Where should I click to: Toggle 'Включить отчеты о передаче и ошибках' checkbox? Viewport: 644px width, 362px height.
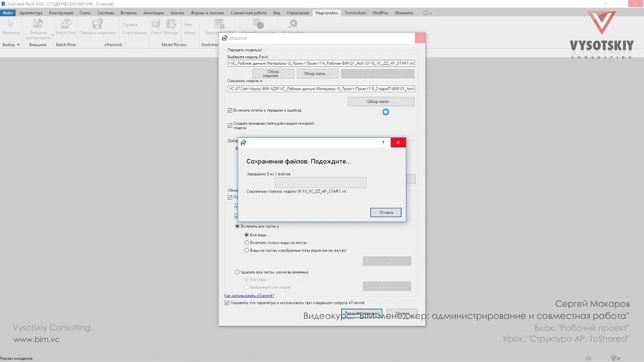click(x=230, y=110)
